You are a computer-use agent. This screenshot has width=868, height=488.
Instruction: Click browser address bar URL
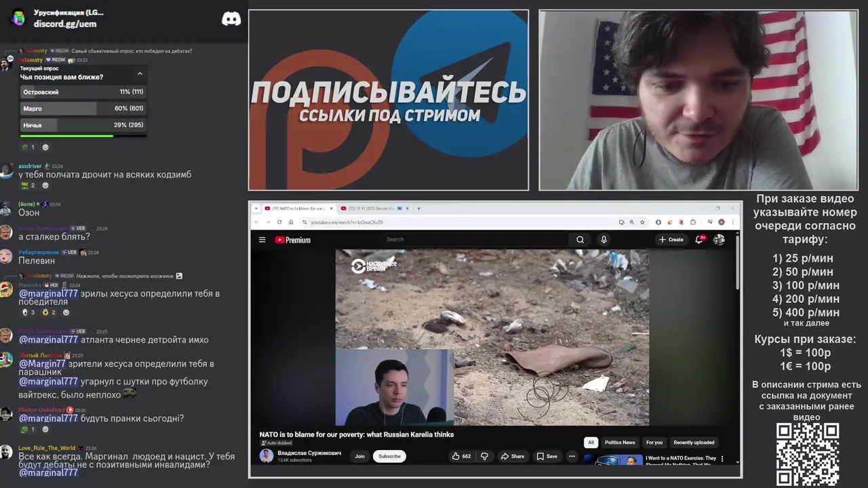[347, 222]
